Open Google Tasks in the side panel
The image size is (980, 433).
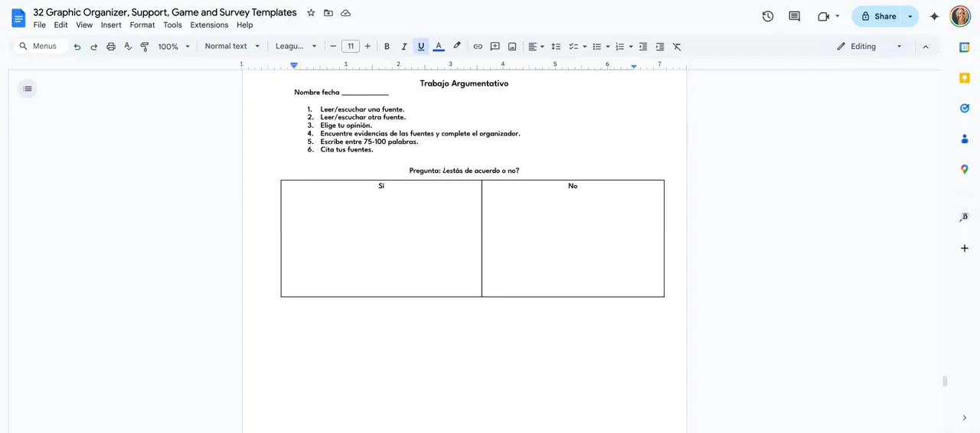(x=965, y=109)
